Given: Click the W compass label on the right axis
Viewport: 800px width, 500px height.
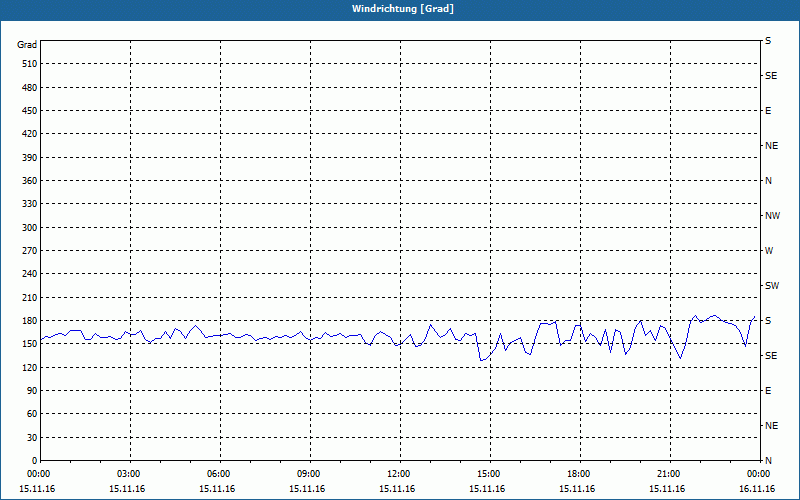Looking at the screenshot, I should coord(769,251).
